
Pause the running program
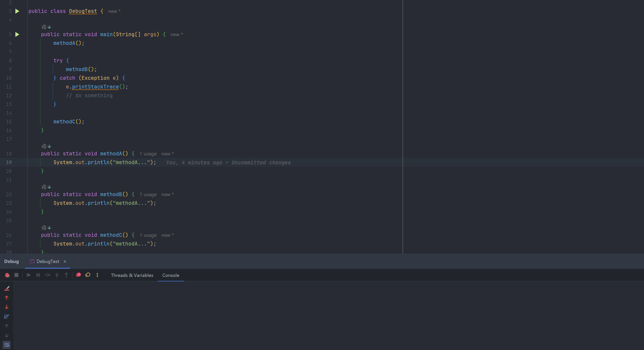tap(38, 275)
